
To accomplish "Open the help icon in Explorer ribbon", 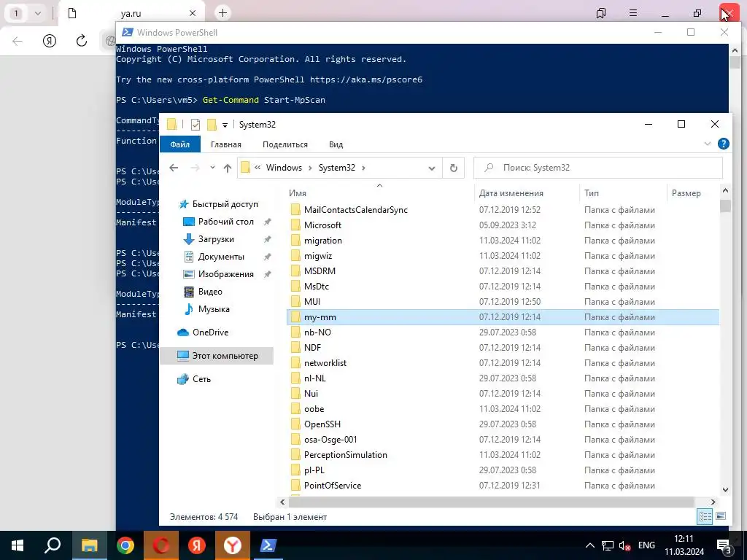I will [723, 144].
